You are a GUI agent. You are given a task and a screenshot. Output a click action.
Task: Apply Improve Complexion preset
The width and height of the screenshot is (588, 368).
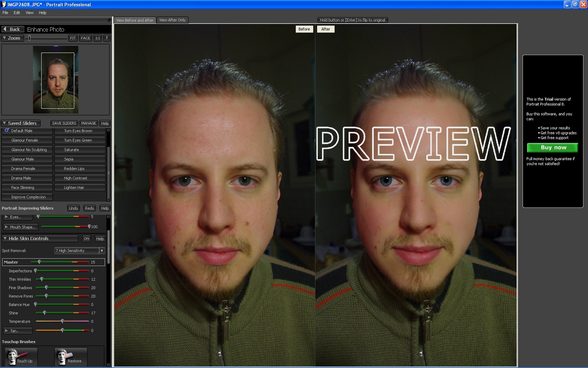tap(27, 197)
